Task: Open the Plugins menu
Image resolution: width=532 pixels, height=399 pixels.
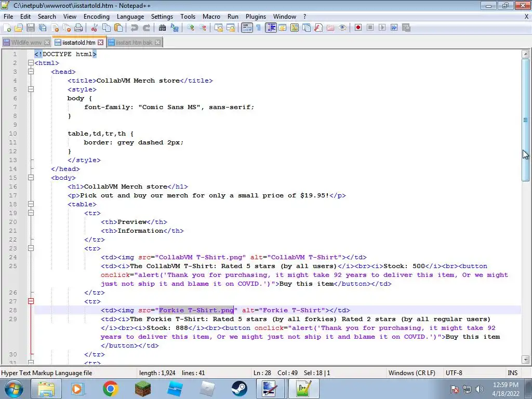Action: pos(256,16)
